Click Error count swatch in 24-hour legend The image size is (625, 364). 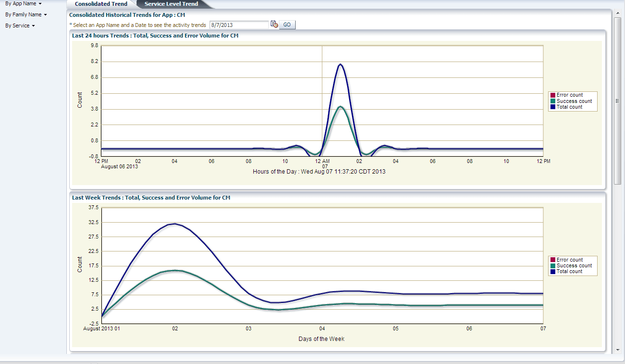pos(553,95)
